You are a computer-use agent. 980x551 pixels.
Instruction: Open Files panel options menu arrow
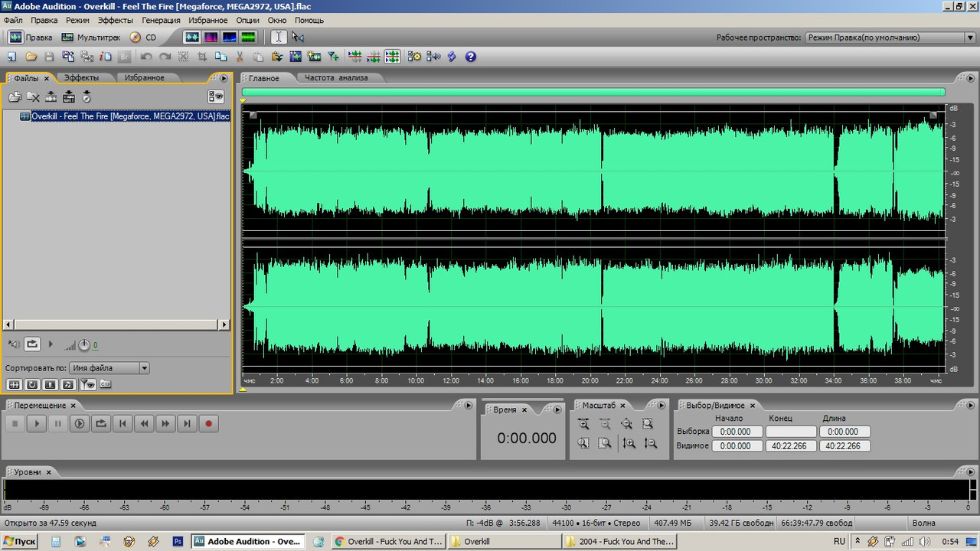pos(224,78)
